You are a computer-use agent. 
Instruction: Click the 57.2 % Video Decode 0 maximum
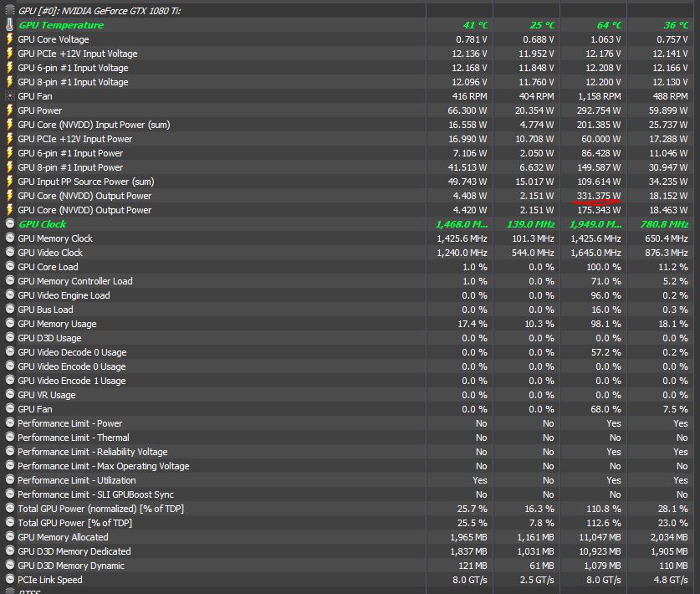[x=605, y=352]
